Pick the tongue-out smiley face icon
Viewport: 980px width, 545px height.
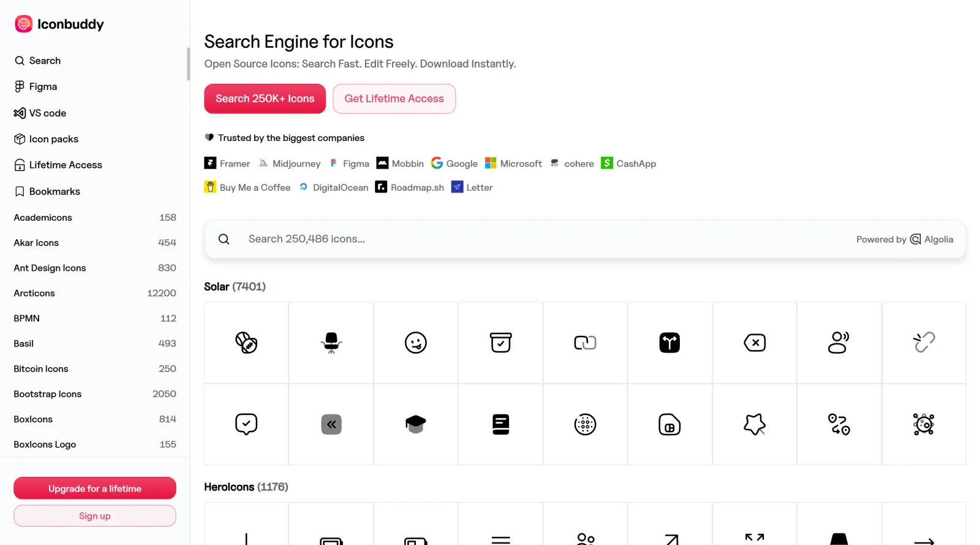coord(416,343)
